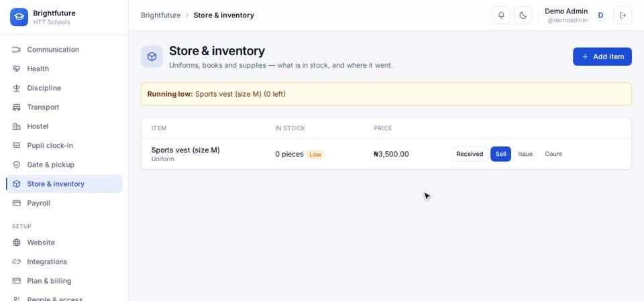
Task: Navigate to Hostel
Action: pos(64,126)
